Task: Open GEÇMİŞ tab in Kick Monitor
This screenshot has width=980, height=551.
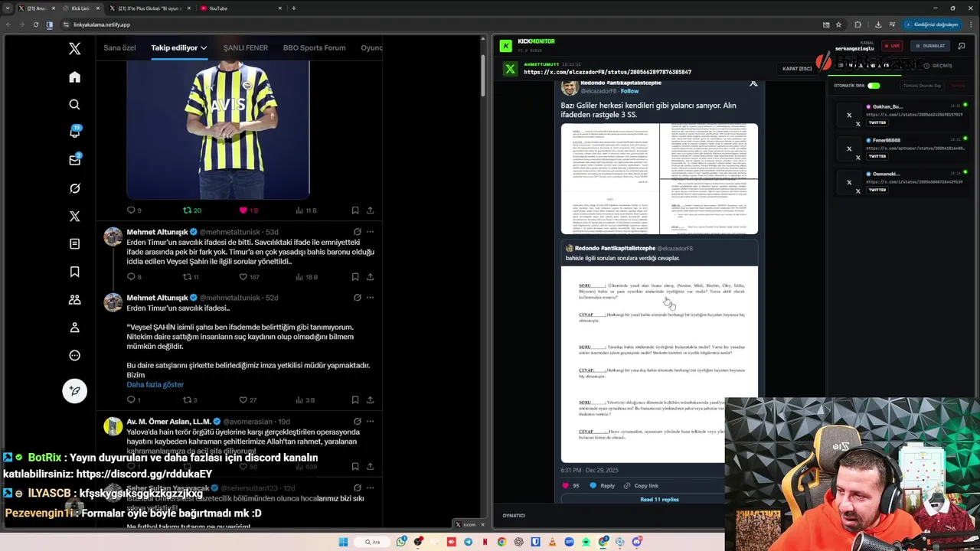Action: tap(938, 65)
